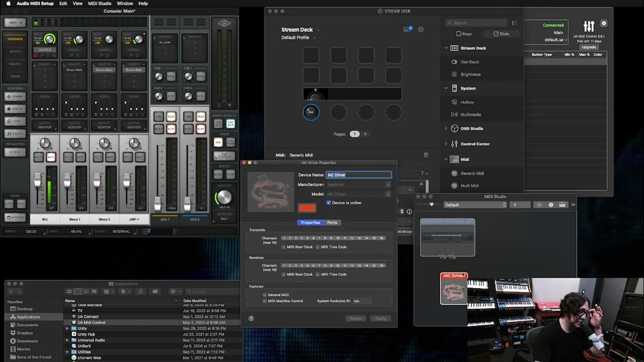Mute the Mesa 1 channel
This screenshot has width=644, height=362.
(80, 157)
